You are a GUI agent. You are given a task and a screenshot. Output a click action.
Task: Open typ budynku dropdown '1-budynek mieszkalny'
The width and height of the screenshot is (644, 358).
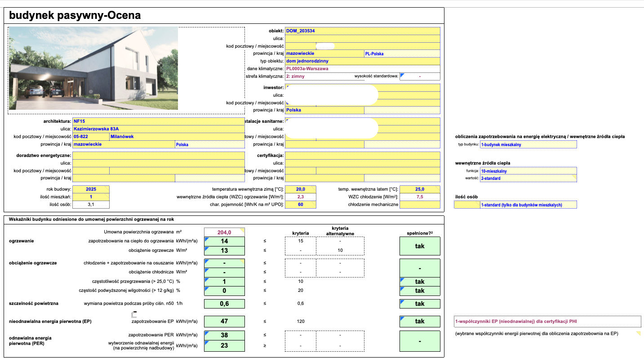(x=528, y=145)
